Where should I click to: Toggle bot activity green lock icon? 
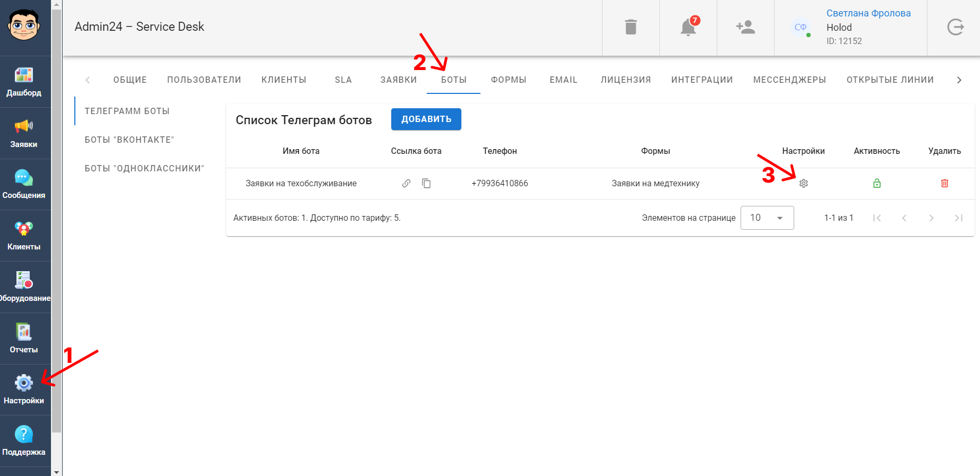click(877, 184)
